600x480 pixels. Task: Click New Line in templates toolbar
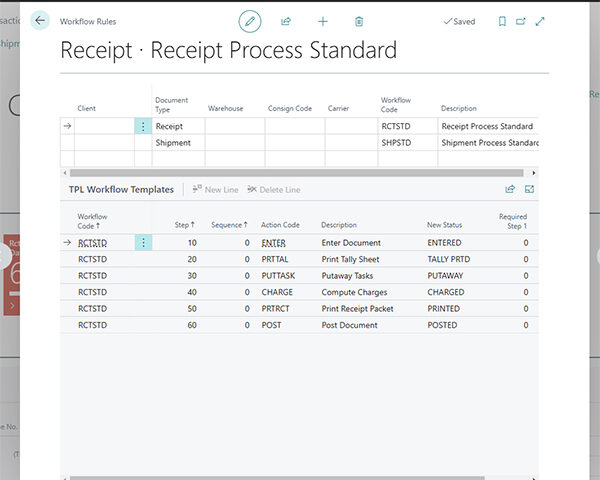(x=214, y=189)
